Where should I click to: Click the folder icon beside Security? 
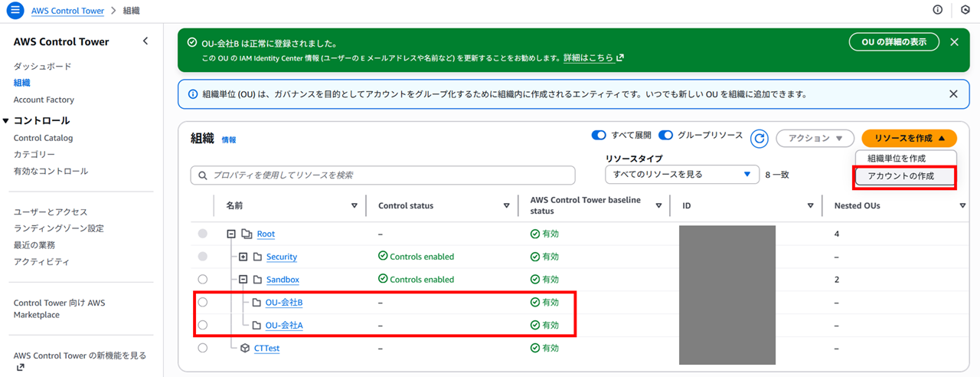[x=257, y=257]
